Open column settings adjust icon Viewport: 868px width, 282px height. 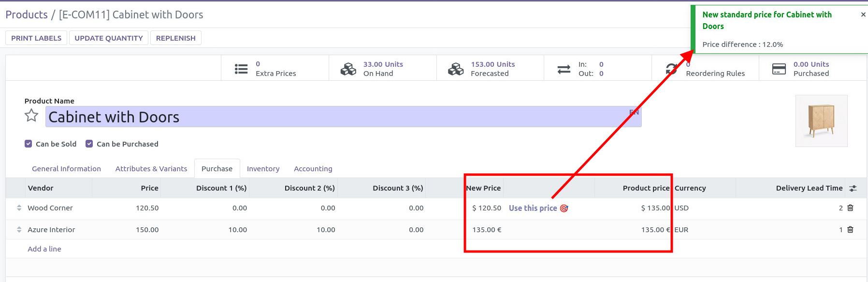[853, 188]
